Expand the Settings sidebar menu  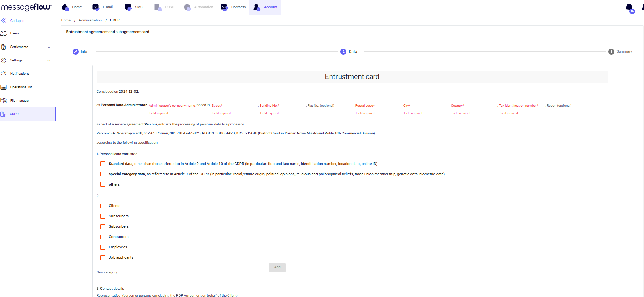(49, 60)
